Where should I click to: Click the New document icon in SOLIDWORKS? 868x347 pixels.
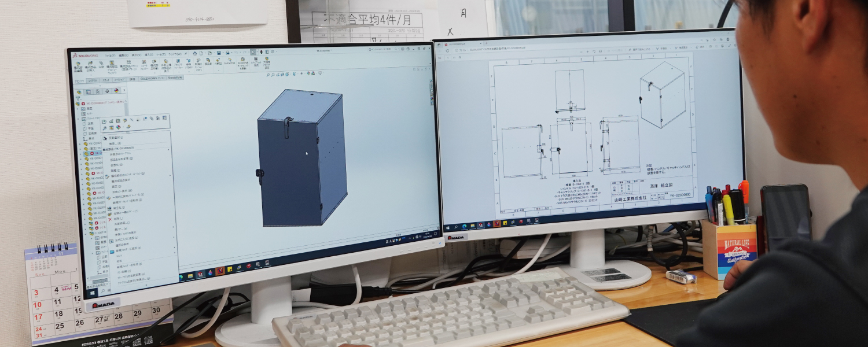pyautogui.click(x=201, y=54)
